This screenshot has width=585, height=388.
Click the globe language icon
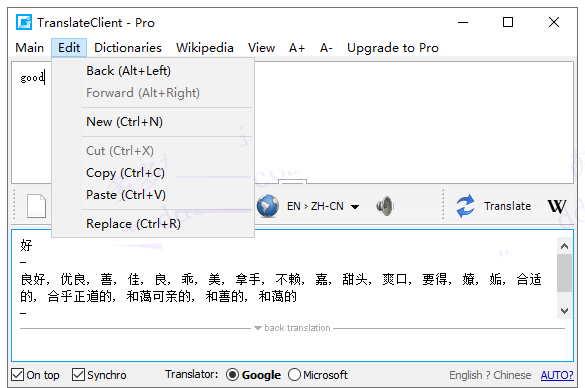[x=268, y=206]
